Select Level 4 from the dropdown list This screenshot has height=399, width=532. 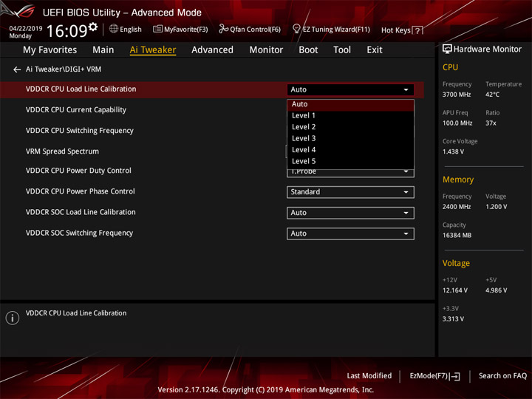(x=350, y=150)
